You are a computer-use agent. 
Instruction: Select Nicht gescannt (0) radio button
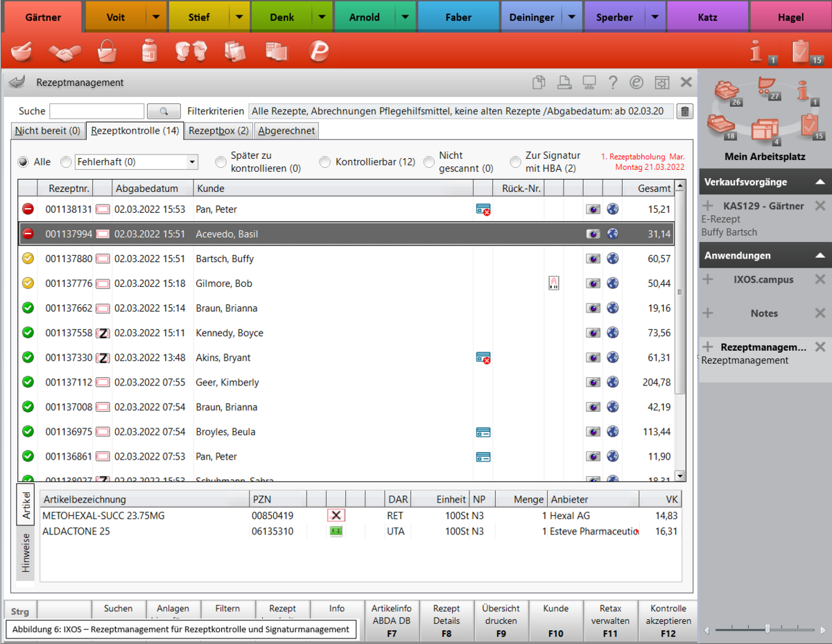429,162
